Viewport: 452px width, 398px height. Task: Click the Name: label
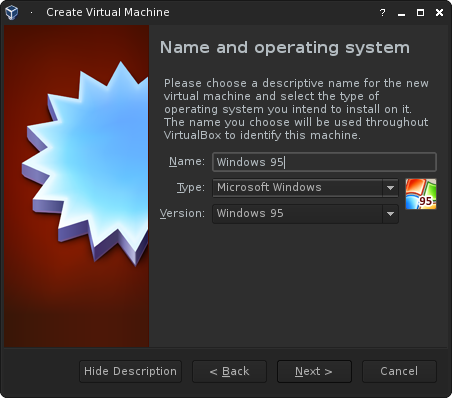[x=187, y=162]
